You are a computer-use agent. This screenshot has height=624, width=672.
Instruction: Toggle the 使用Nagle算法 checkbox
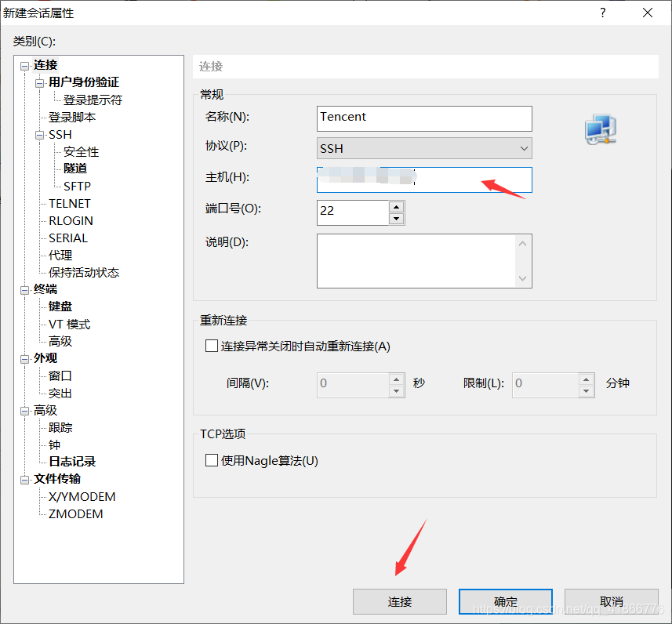(211, 460)
